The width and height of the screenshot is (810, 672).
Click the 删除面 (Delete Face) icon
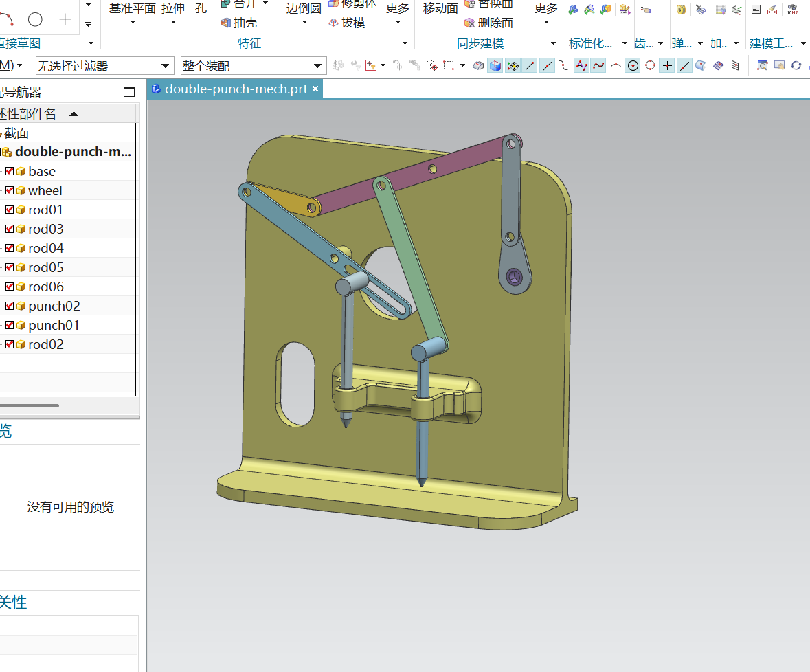click(470, 23)
